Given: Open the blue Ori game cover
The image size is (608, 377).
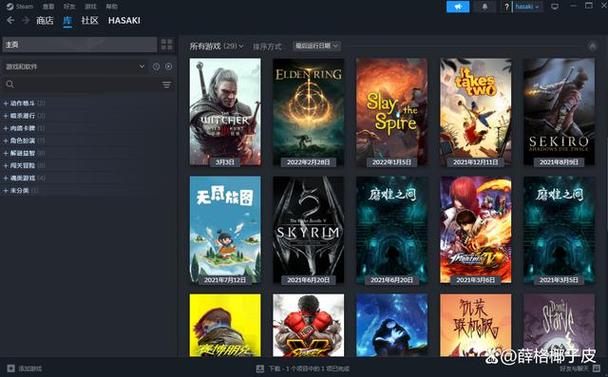Looking at the screenshot, I should pos(392,325).
